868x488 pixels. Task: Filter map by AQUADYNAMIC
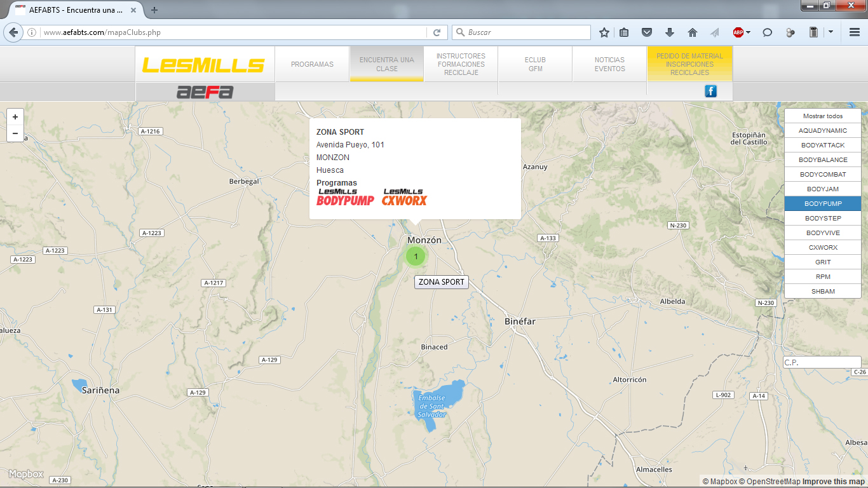(x=823, y=131)
